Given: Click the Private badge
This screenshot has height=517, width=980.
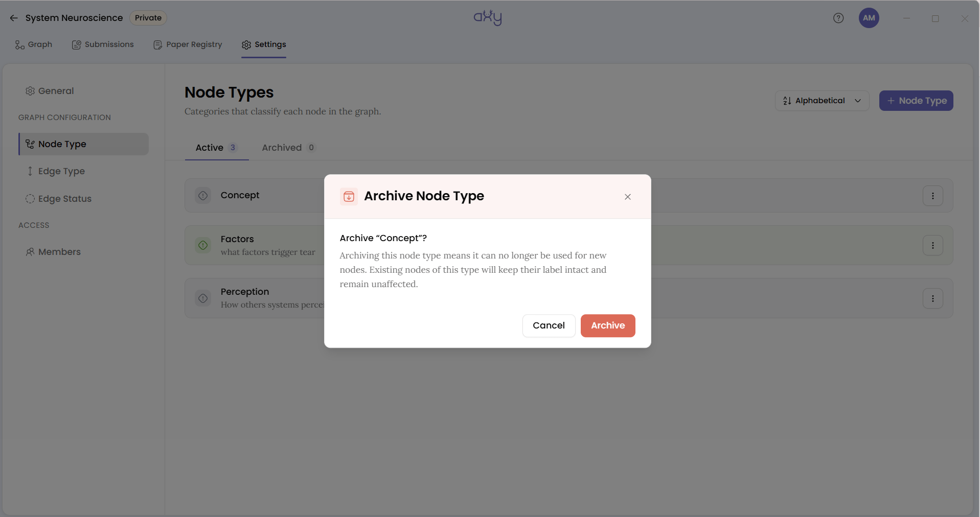Looking at the screenshot, I should tap(148, 18).
